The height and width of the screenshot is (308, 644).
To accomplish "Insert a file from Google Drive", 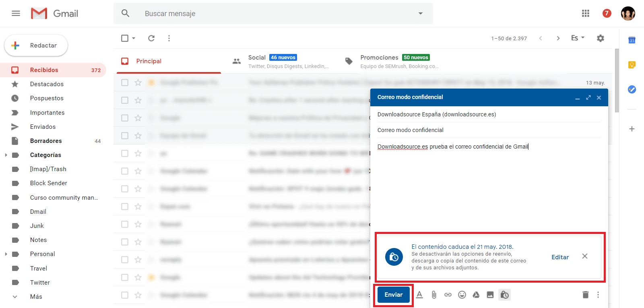I will tap(476, 295).
